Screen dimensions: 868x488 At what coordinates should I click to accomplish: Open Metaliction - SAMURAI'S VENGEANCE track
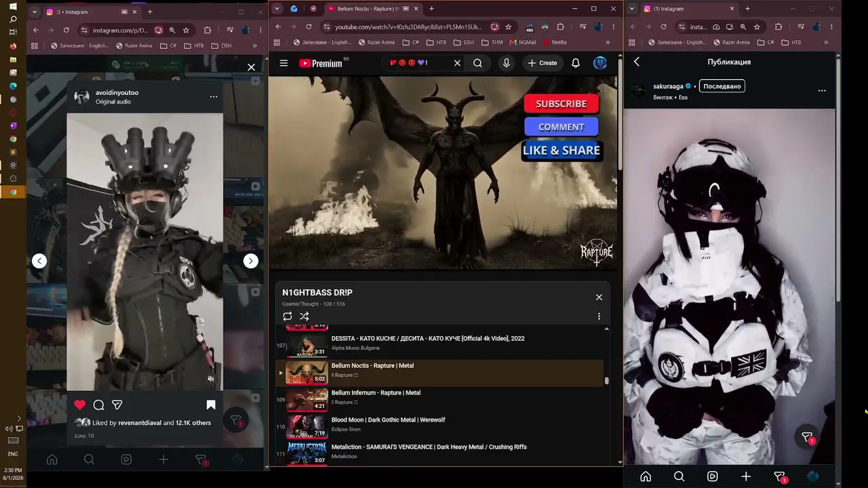coord(439,452)
